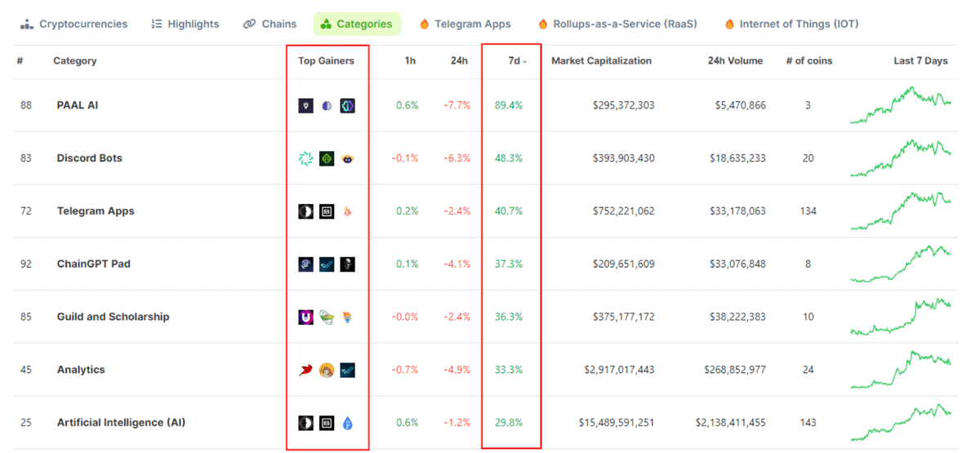The height and width of the screenshot is (453, 980).
Task: Click first coin icon in Guild and Scholarship row
Action: (305, 317)
